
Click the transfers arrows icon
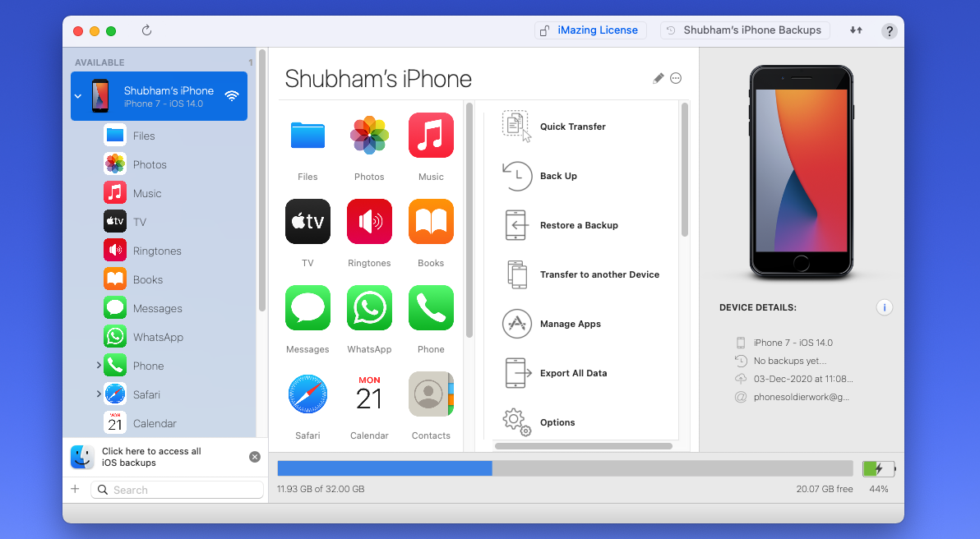(856, 30)
